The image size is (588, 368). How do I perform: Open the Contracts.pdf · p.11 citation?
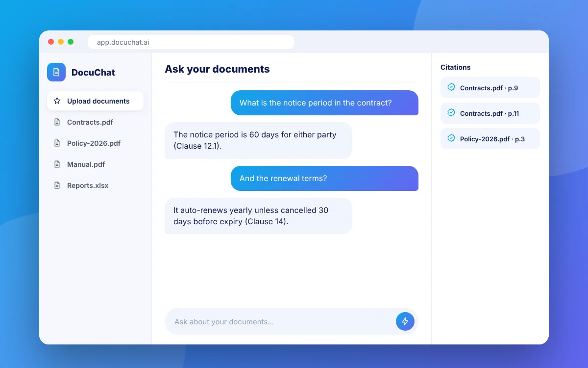[x=490, y=113]
